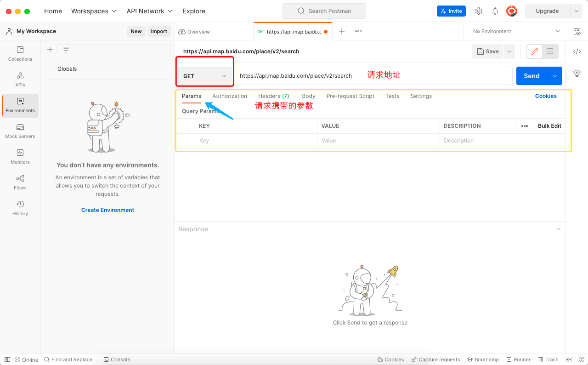This screenshot has width=588, height=365.
Task: Open the Workspaces dropdown menu
Action: [x=94, y=11]
